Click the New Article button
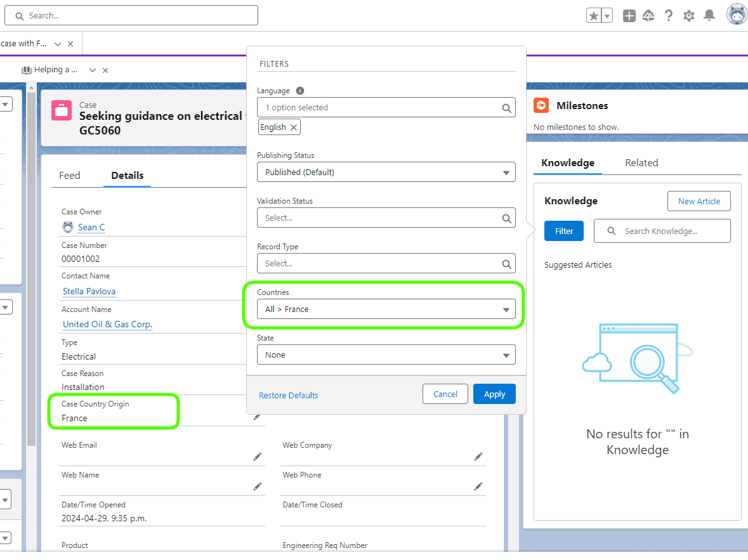Screen dimensions: 748x560 click(699, 202)
